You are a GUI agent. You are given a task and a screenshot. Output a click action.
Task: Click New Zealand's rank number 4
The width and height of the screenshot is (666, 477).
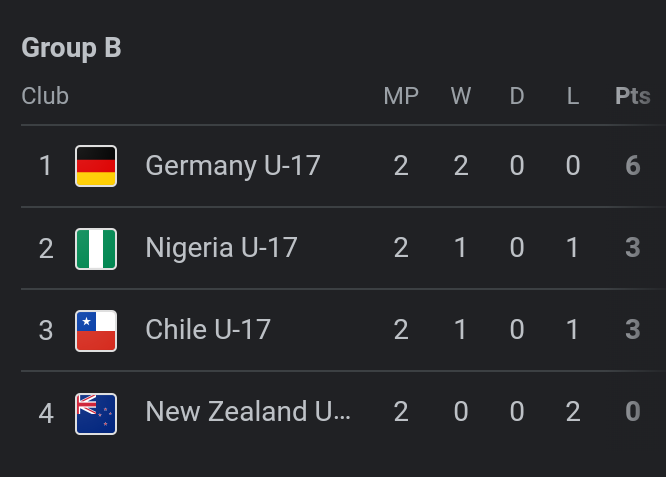pyautogui.click(x=45, y=412)
